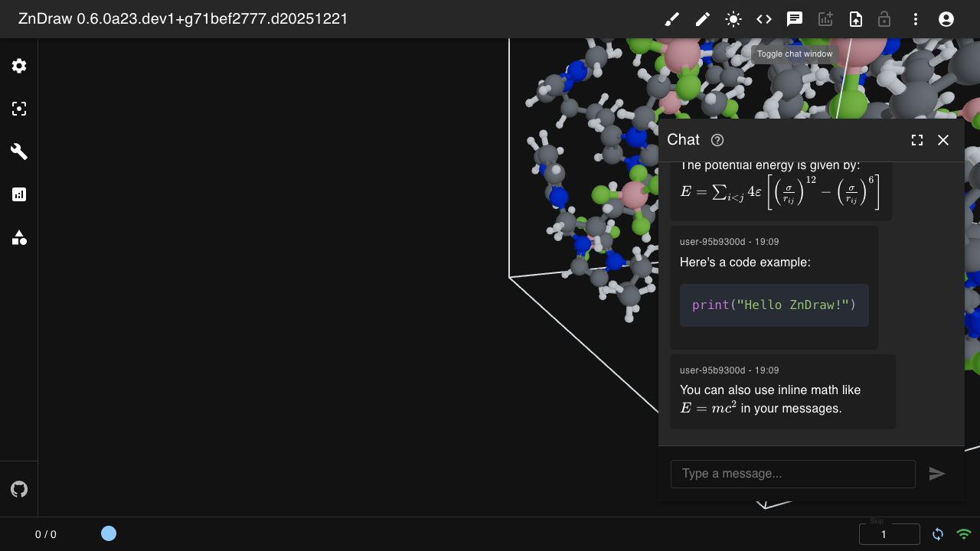
Task: Click the send message arrow button
Action: 937,474
